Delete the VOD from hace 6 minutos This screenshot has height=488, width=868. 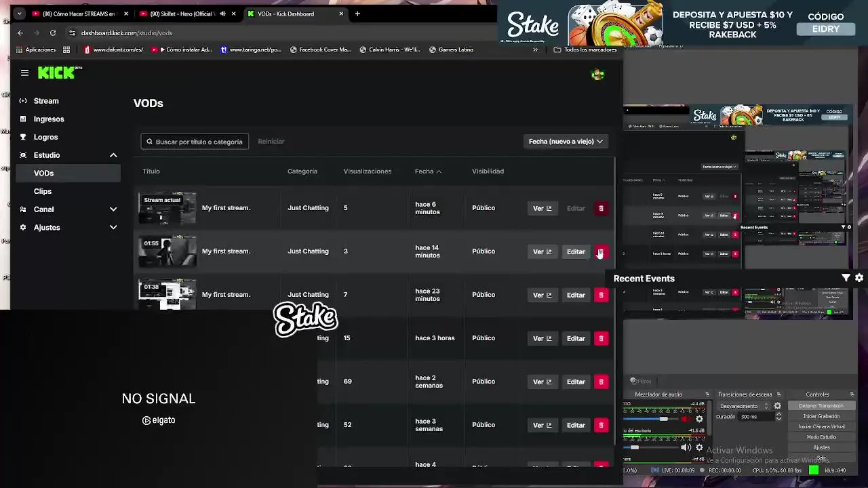(601, 208)
